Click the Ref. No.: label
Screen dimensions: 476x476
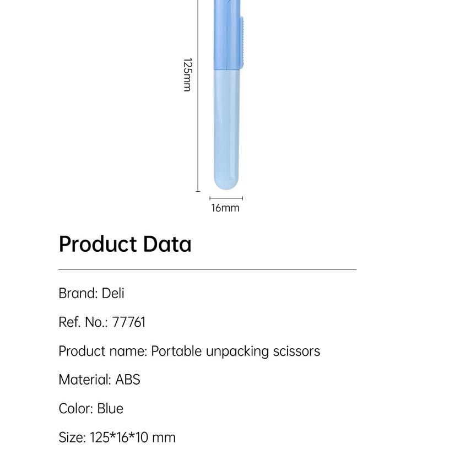click(x=83, y=322)
